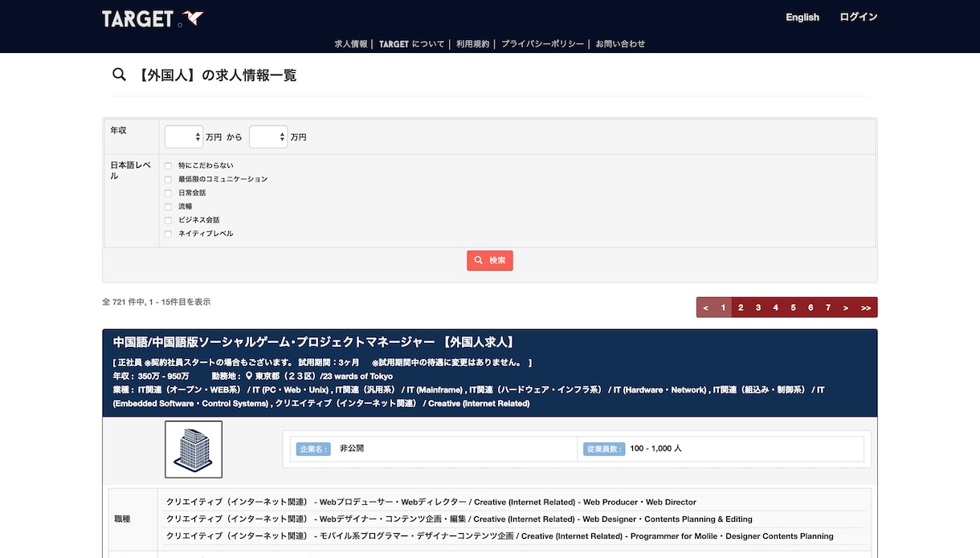The image size is (980, 558).
Task: Click the 年収 filter label
Action: [x=118, y=130]
